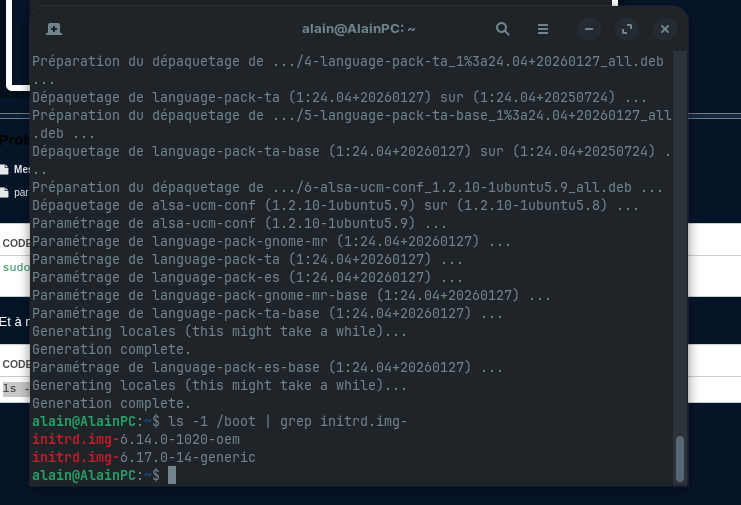Click the file icon beside "Mes" link
Screen dimensions: 741x505
5,170
